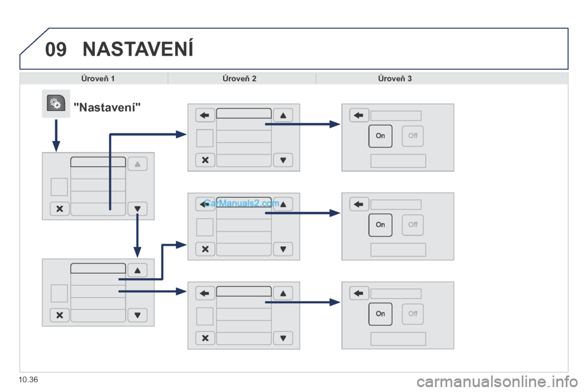The image size is (588, 392).
Task: Go back from the middle Úroveň 3 panel
Action: (x=360, y=204)
